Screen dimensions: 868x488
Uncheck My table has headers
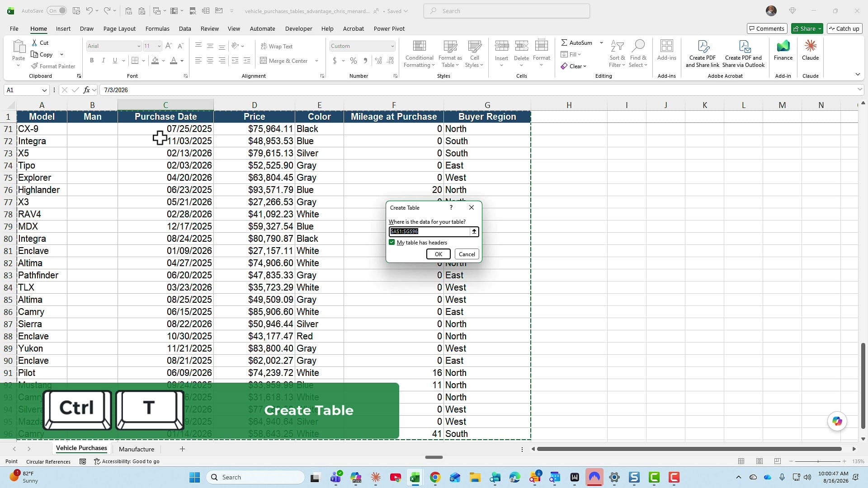click(x=392, y=242)
